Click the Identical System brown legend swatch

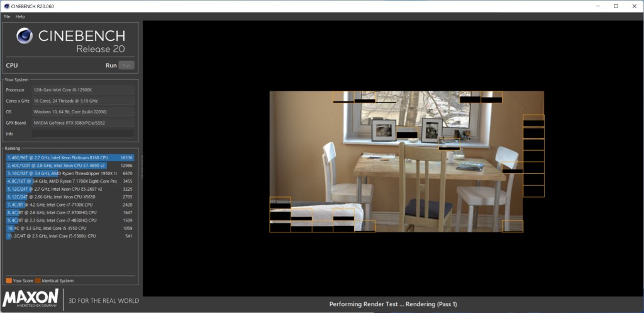coord(38,280)
